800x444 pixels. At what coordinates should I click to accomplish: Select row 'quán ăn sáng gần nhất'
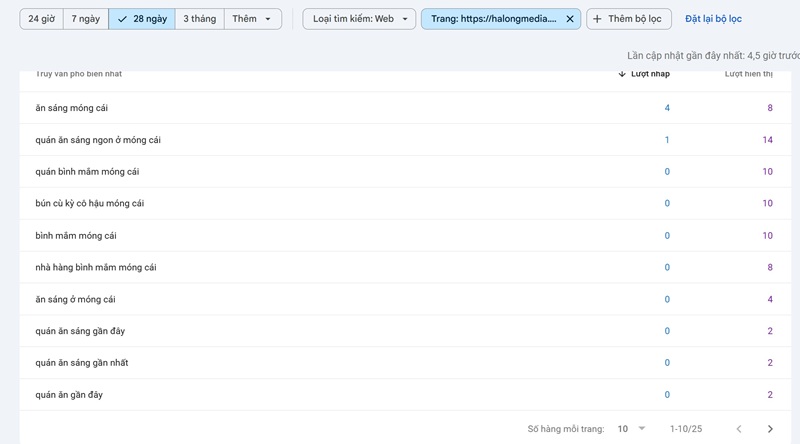82,363
